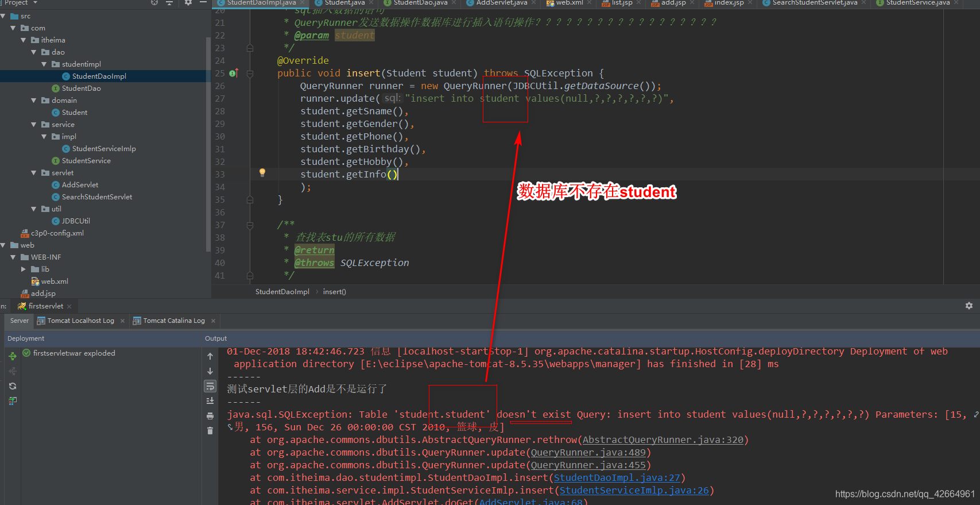980x505 pixels.
Task: Click the Up the stack trace arrow
Action: pyautogui.click(x=210, y=356)
